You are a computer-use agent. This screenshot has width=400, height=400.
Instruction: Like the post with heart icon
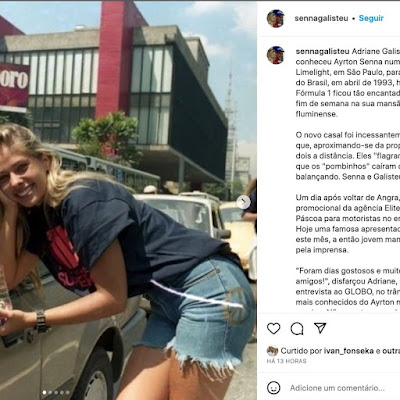pos(273,329)
